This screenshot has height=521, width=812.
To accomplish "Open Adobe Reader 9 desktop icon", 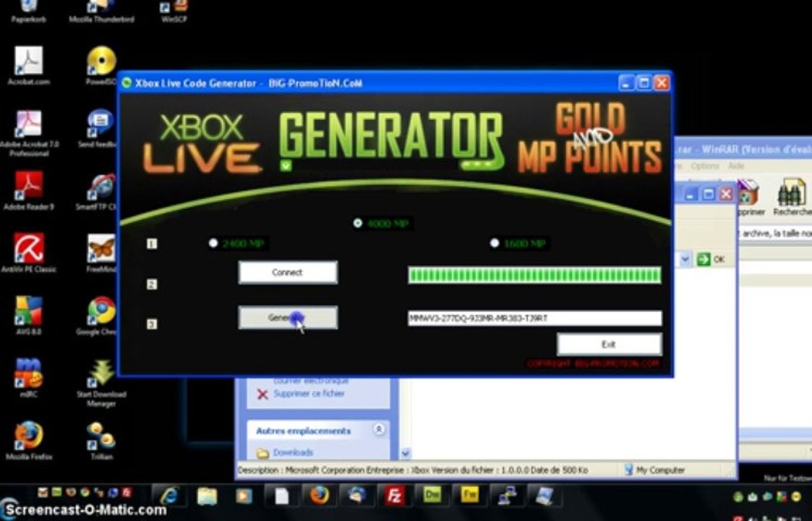I will pos(28,191).
